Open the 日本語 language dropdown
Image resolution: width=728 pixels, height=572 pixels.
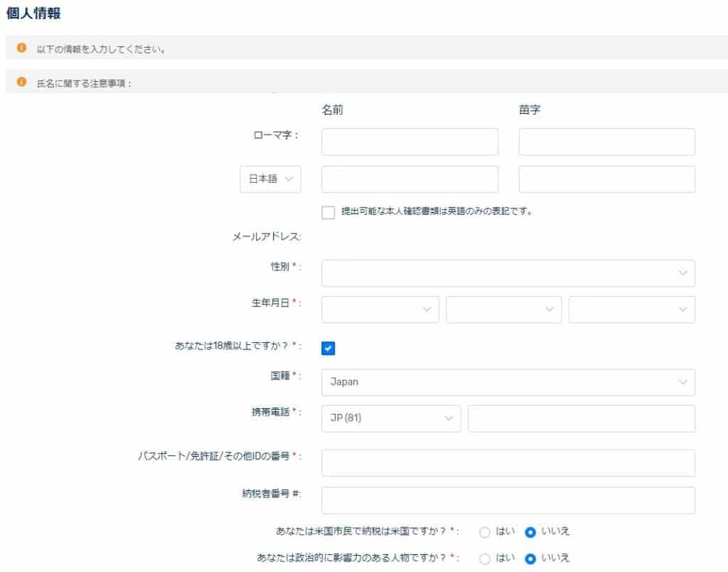pyautogui.click(x=270, y=179)
